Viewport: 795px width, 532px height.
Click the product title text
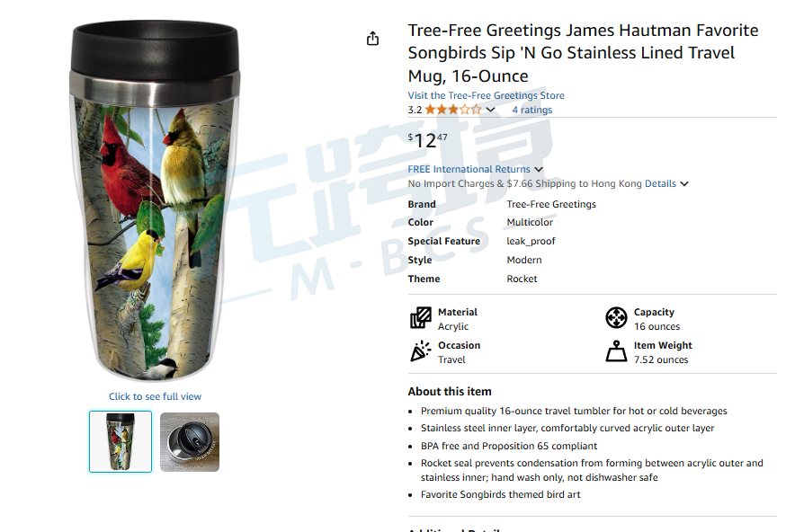[x=583, y=53]
